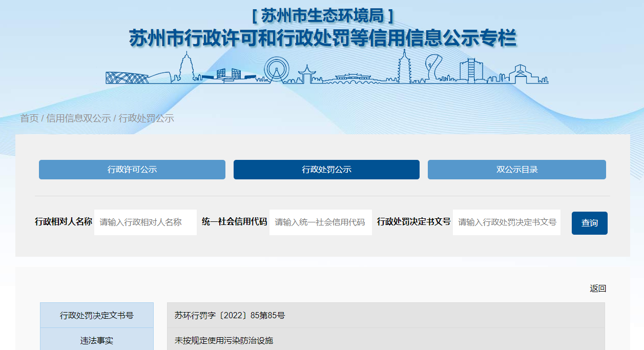Click the 行政相对人名称 field label

pyautogui.click(x=64, y=222)
